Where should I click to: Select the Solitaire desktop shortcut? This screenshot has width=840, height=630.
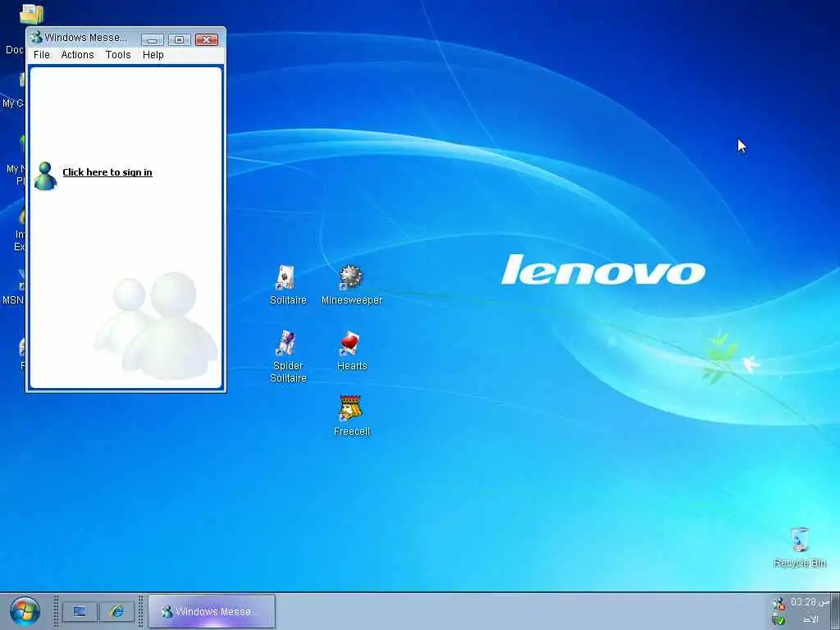[288, 285]
